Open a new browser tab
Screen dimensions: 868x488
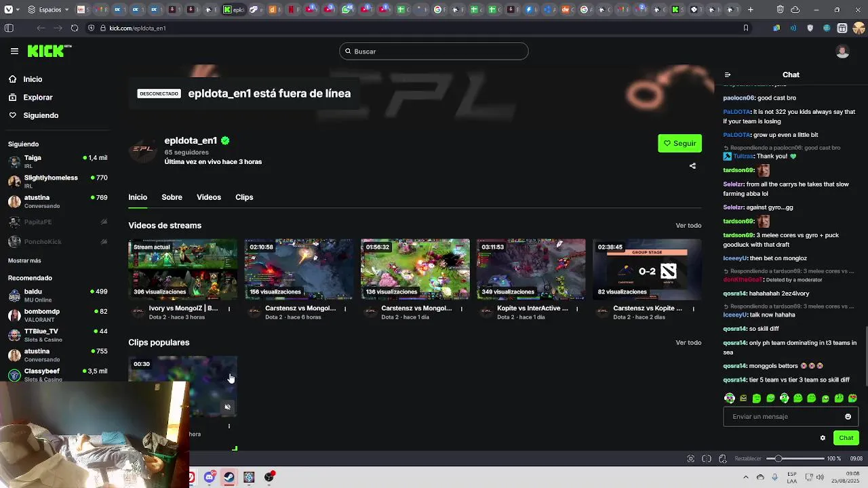point(750,9)
